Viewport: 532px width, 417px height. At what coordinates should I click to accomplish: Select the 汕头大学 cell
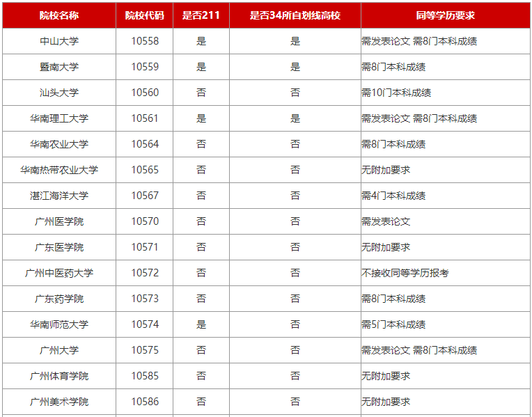pyautogui.click(x=59, y=93)
